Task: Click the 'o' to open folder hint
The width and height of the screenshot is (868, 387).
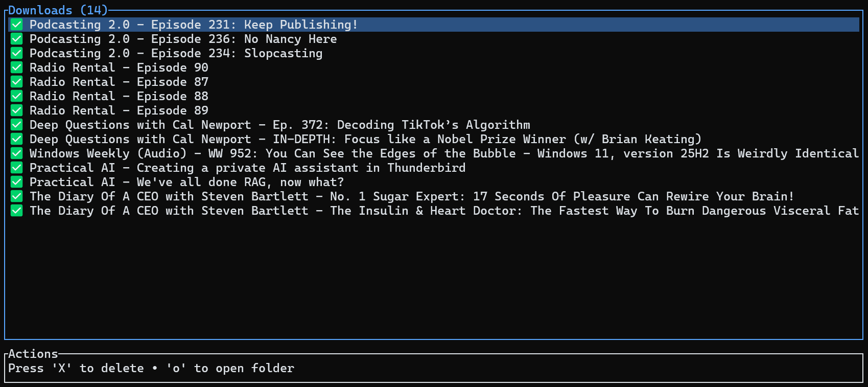Action: click(x=230, y=368)
